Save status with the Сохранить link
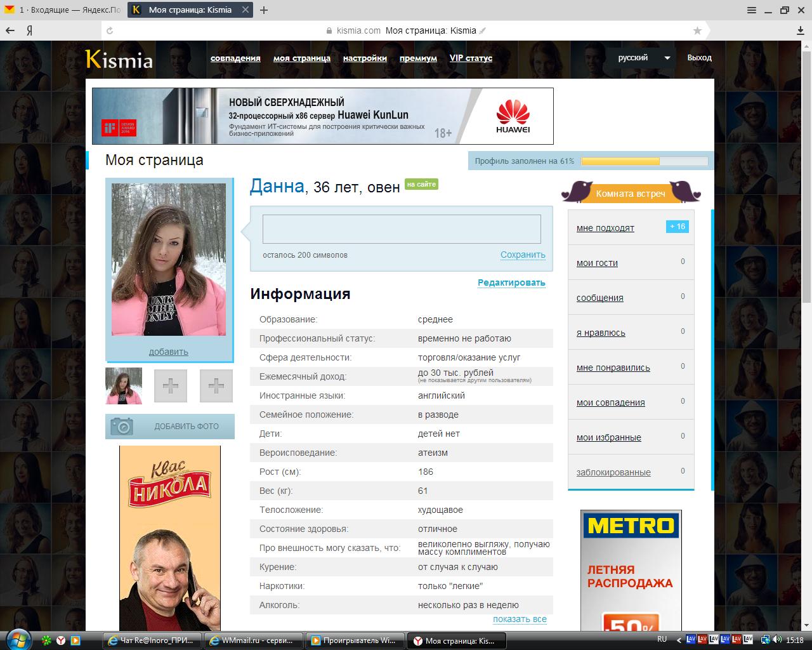Image resolution: width=812 pixels, height=650 pixels. click(523, 255)
